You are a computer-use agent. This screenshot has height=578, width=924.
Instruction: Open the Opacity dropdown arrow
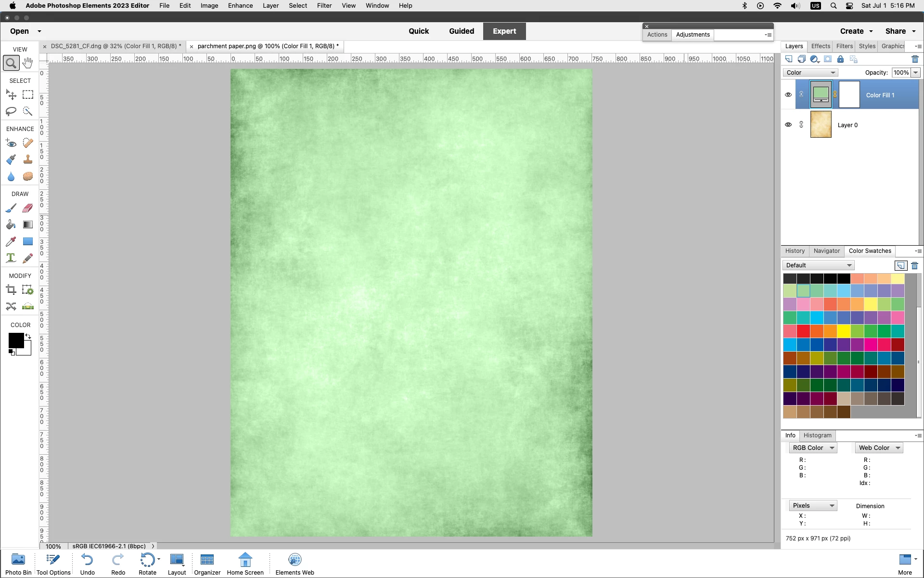click(915, 73)
